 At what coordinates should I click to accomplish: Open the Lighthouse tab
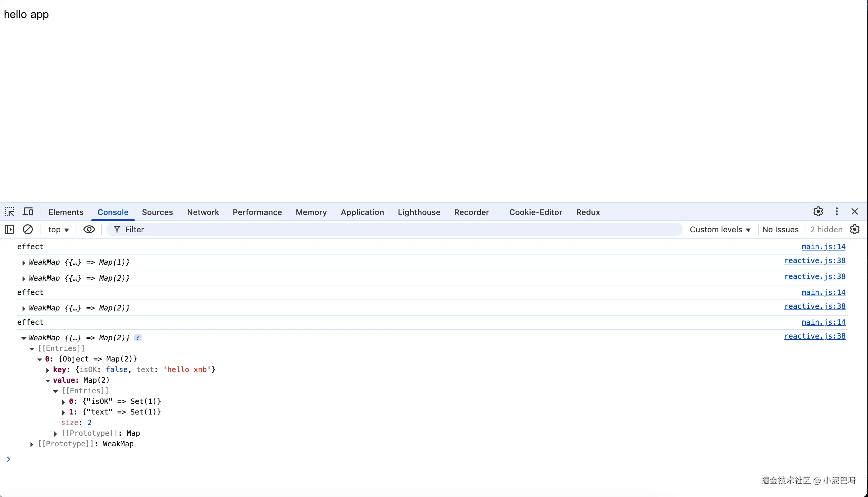tap(419, 212)
